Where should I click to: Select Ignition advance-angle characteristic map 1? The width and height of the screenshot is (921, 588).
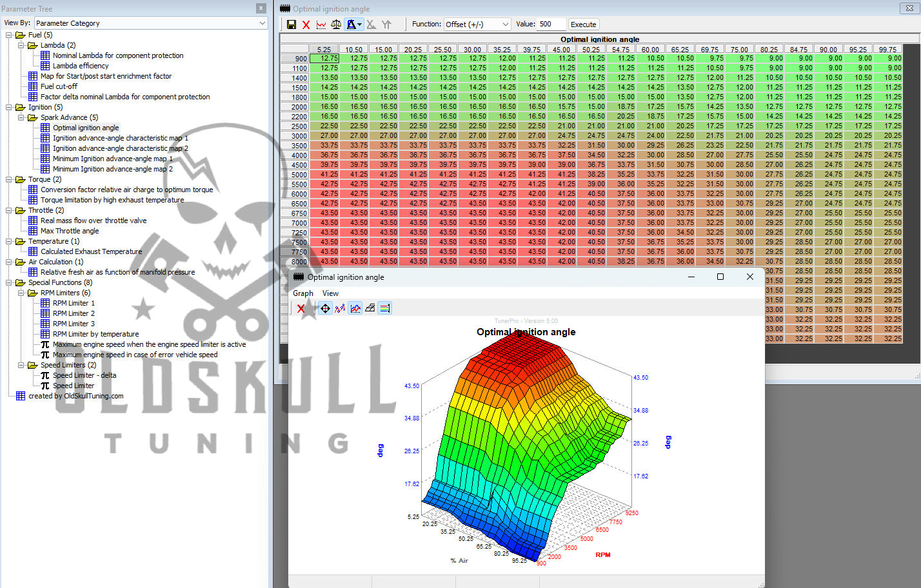coord(121,138)
